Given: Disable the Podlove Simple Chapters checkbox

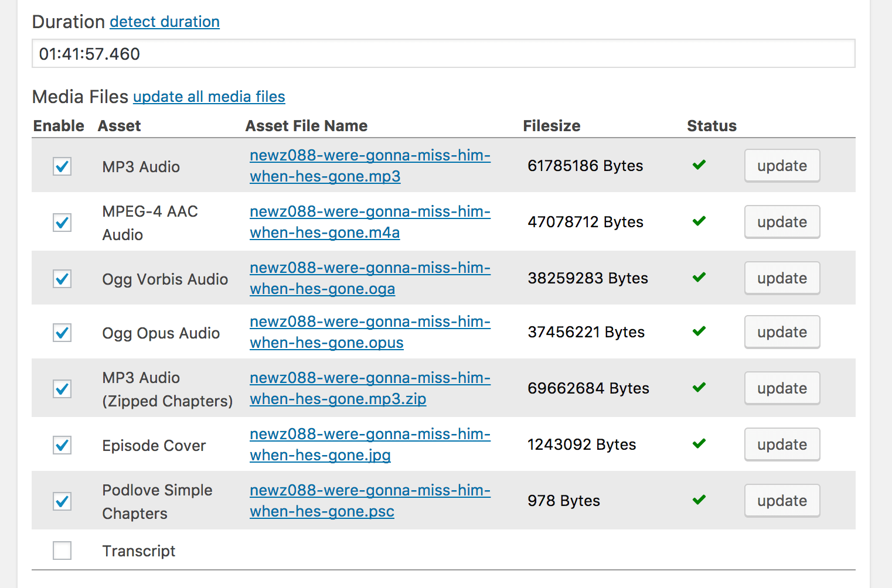Looking at the screenshot, I should coord(62,501).
